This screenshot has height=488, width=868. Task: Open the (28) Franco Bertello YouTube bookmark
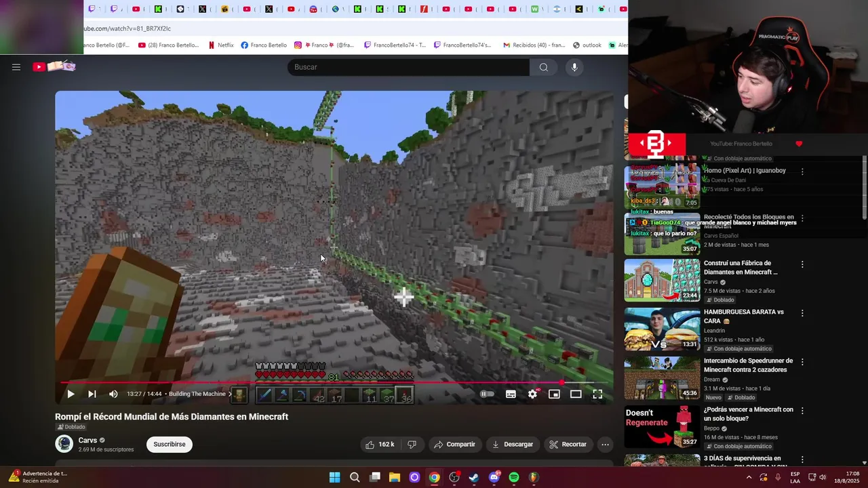(169, 45)
